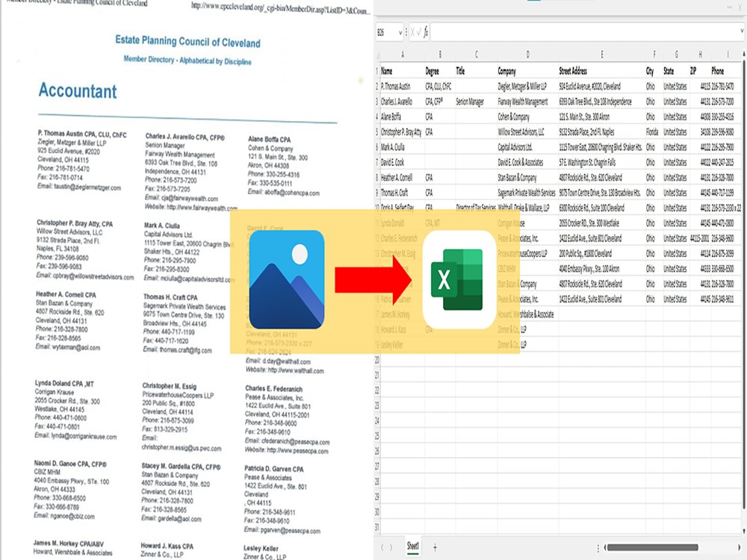Click the formula bar enter checkmark icon
Viewport: 747px width, 560px height.
419,32
